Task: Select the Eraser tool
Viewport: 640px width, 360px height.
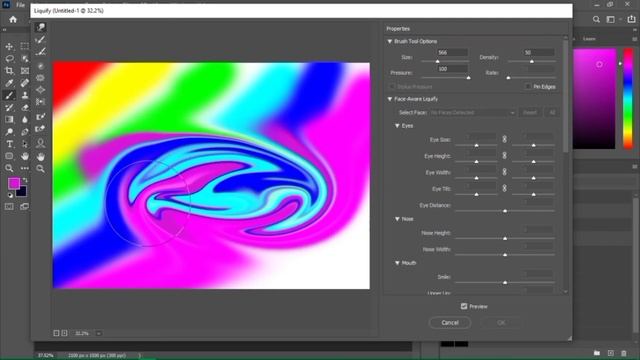Action: coord(24,108)
